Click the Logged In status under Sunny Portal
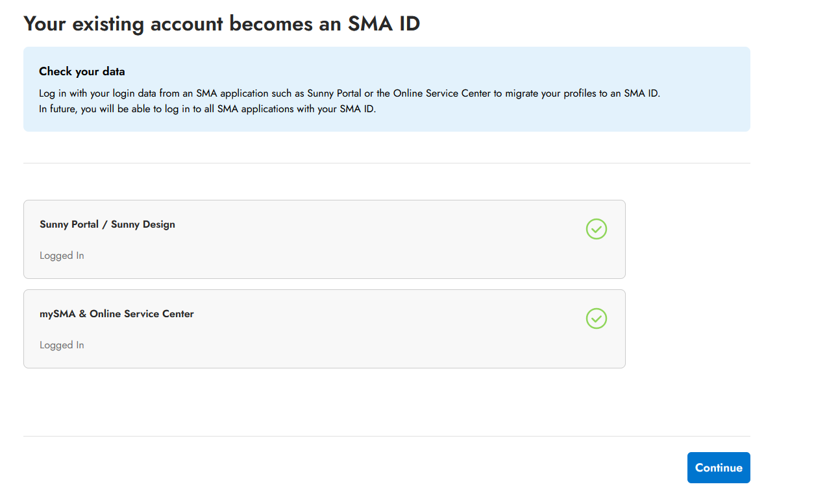The image size is (814, 504). [x=62, y=255]
